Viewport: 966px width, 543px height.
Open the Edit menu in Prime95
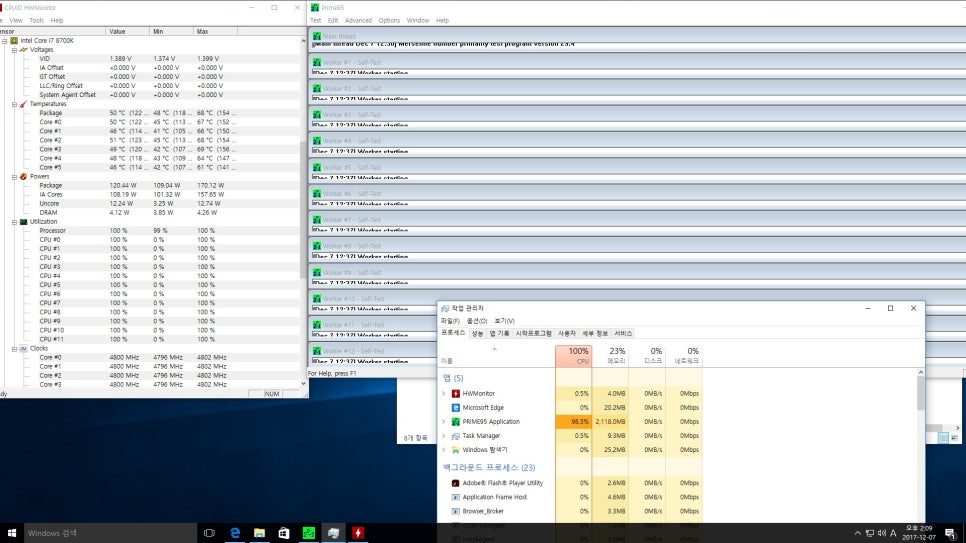pos(333,20)
